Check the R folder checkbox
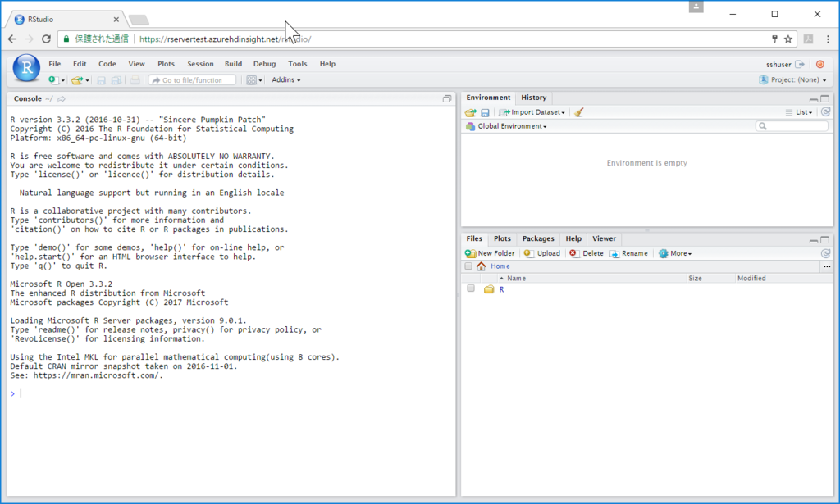This screenshot has width=840, height=504. coord(470,288)
